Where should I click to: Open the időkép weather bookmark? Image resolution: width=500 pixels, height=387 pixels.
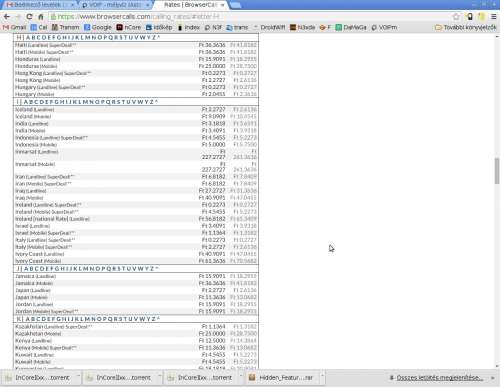159,27
